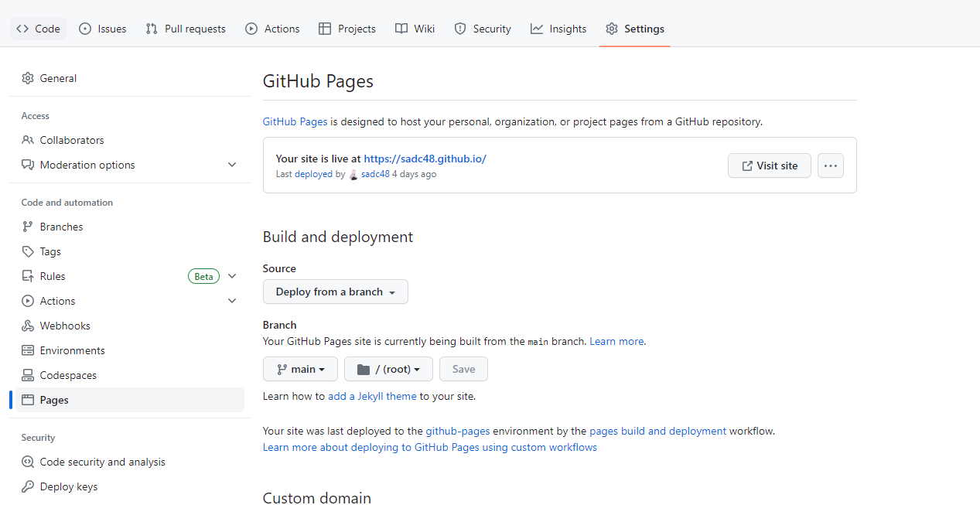Open the / (root) folder dropdown

click(388, 369)
